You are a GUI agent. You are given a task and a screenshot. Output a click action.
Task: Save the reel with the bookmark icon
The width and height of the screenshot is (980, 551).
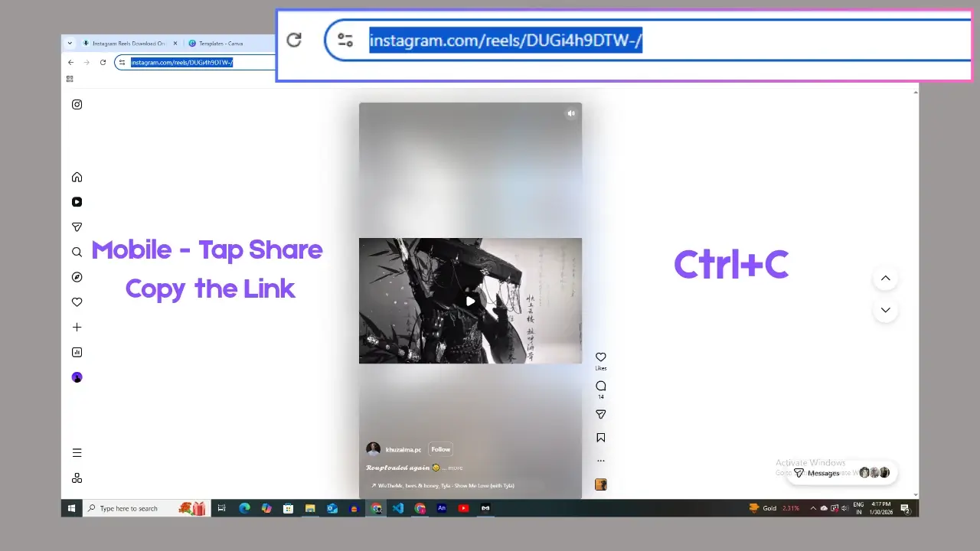coord(601,438)
